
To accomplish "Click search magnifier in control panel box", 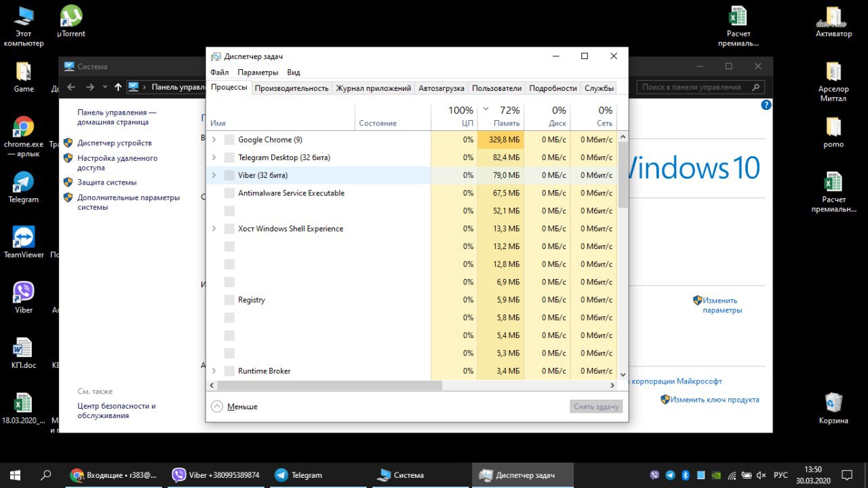I will point(755,87).
